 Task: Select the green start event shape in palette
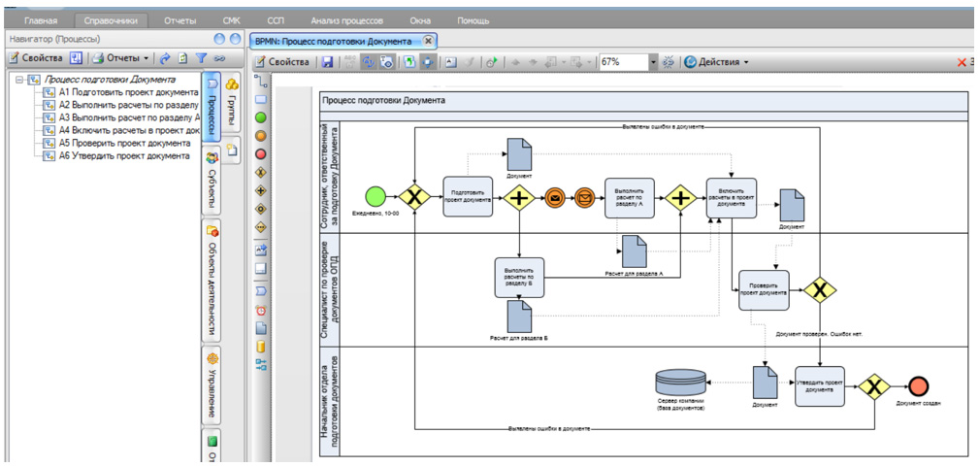point(261,117)
